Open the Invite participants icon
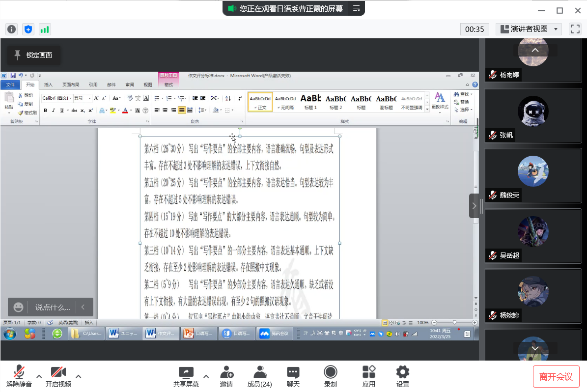The width and height of the screenshot is (587, 392). click(x=226, y=372)
